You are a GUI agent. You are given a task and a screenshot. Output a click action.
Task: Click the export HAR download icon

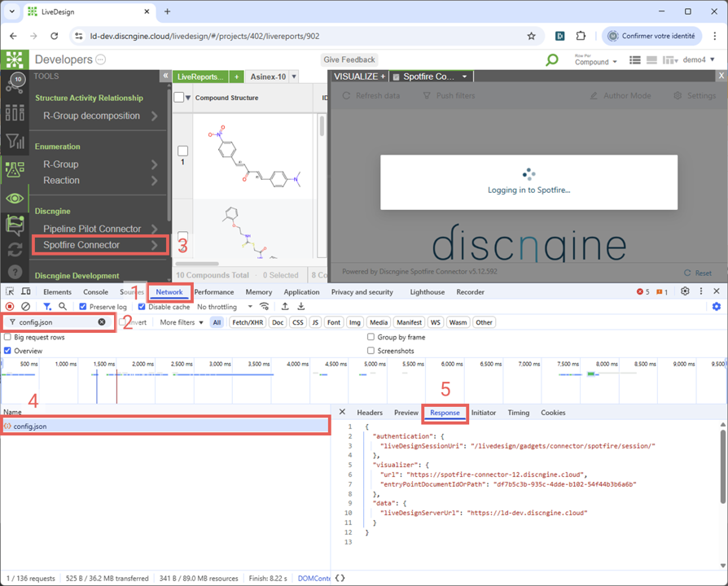[x=300, y=306]
